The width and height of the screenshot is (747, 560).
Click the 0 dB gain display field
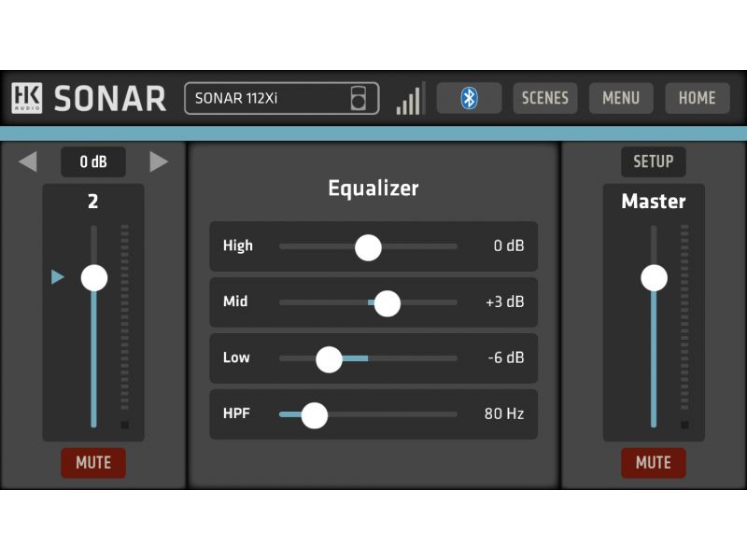[x=92, y=161]
